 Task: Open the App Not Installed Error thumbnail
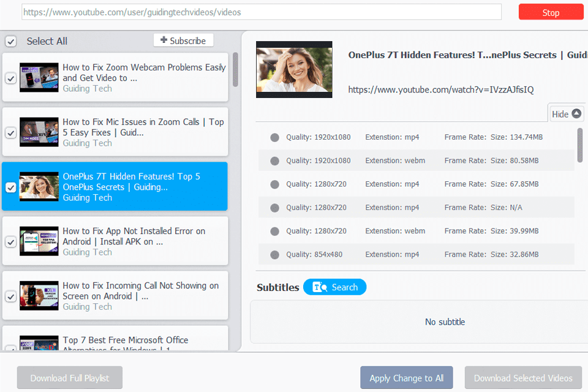[x=39, y=241]
